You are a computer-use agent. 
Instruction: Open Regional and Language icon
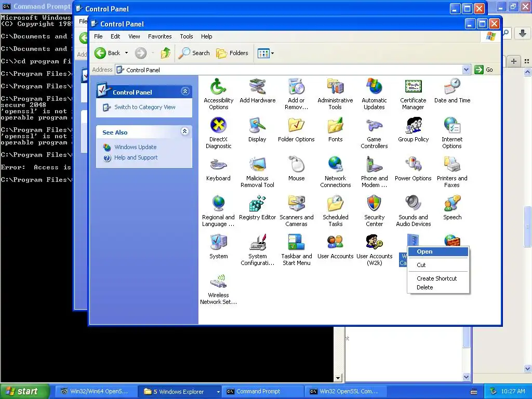tap(218, 204)
